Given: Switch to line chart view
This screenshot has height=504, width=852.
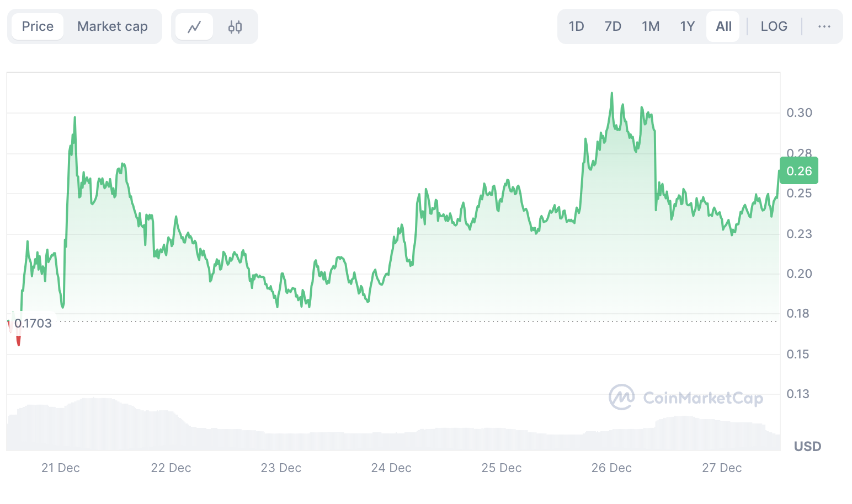Looking at the screenshot, I should coord(194,26).
